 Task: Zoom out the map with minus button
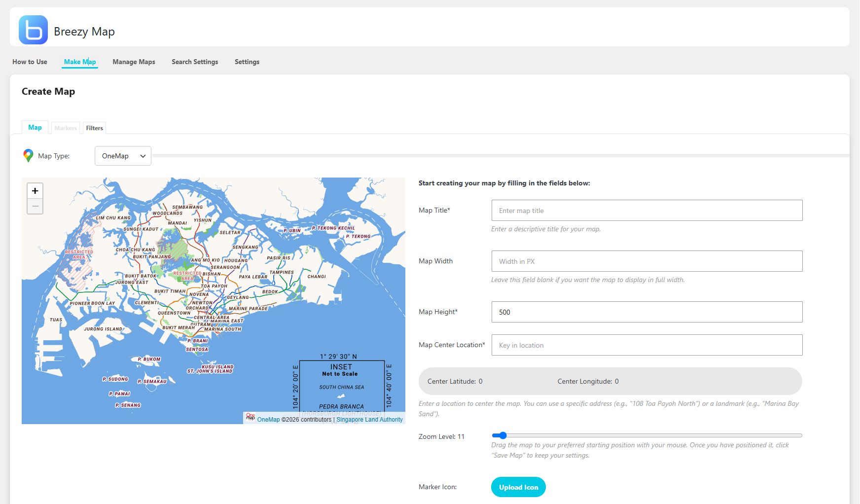35,206
